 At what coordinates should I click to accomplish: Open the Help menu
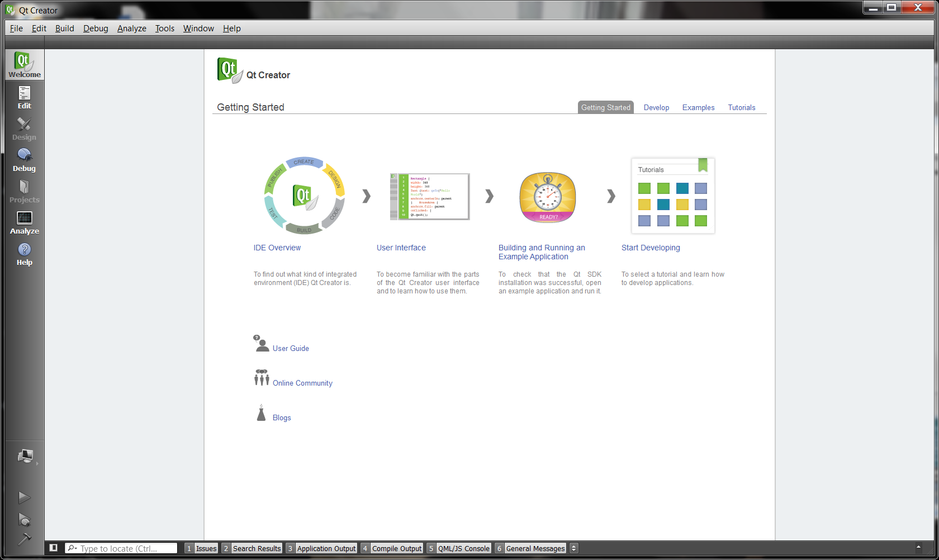(x=232, y=29)
